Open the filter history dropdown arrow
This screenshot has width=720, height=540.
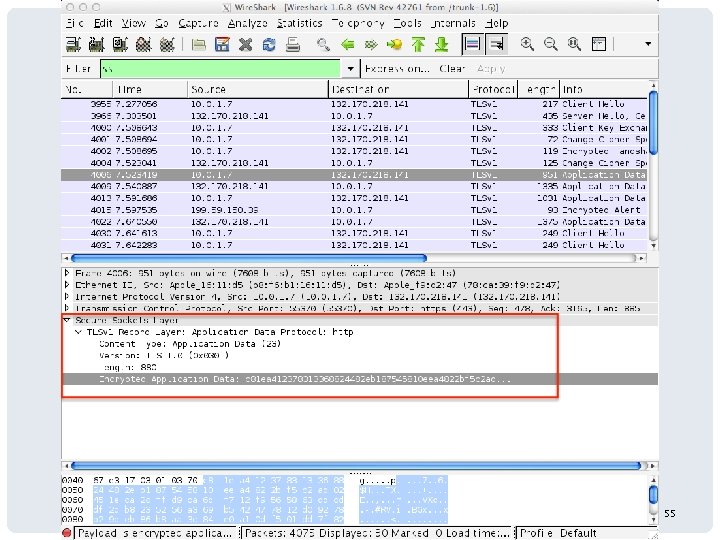[350, 69]
